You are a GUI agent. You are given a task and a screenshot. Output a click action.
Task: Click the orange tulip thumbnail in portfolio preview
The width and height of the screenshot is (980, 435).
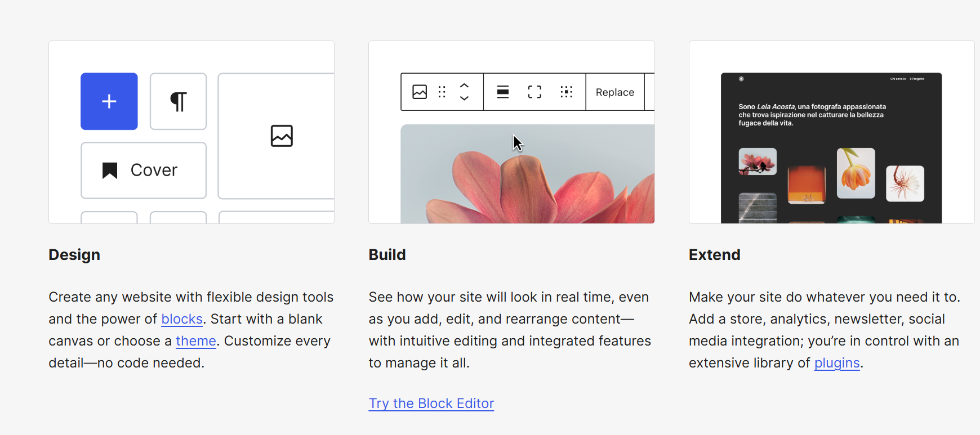click(x=856, y=173)
